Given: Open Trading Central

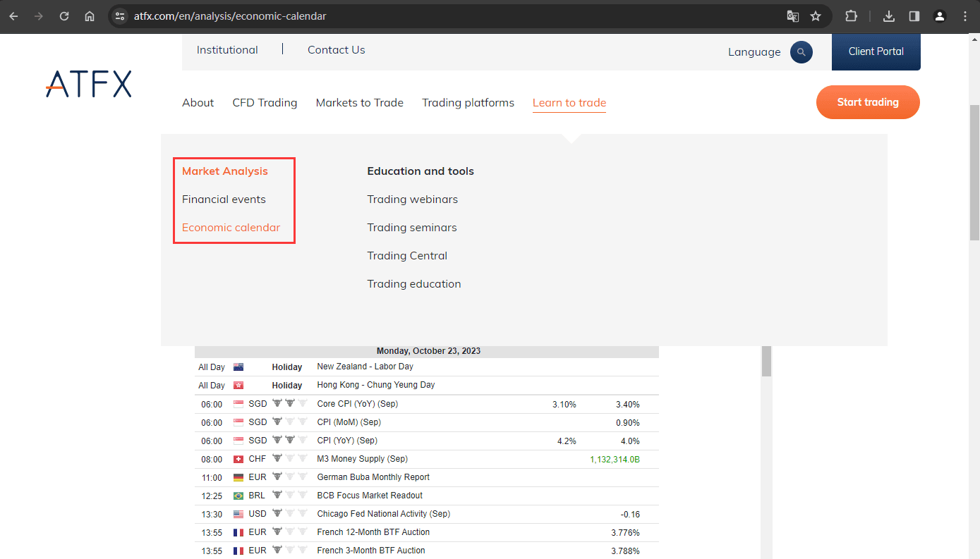Looking at the screenshot, I should pos(407,256).
